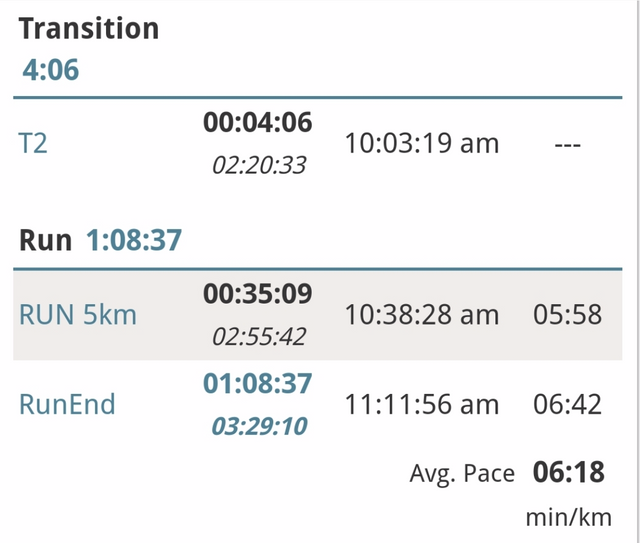The image size is (640, 543).
Task: Click the 10:38:28 am time of day
Action: (x=421, y=315)
